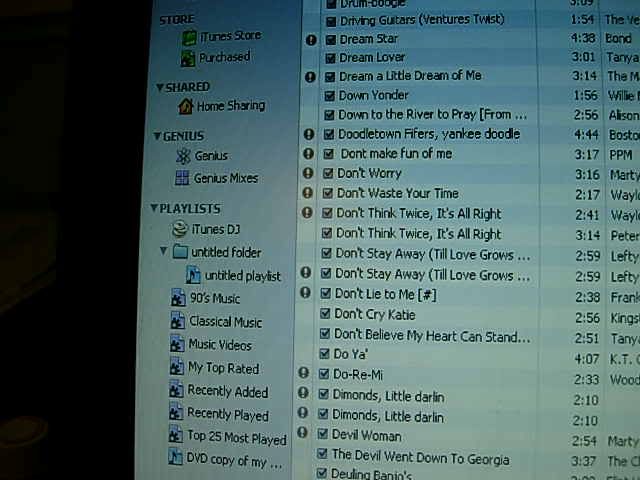This screenshot has width=640, height=480.
Task: Open the iTunes Store icon
Action: pyautogui.click(x=189, y=38)
